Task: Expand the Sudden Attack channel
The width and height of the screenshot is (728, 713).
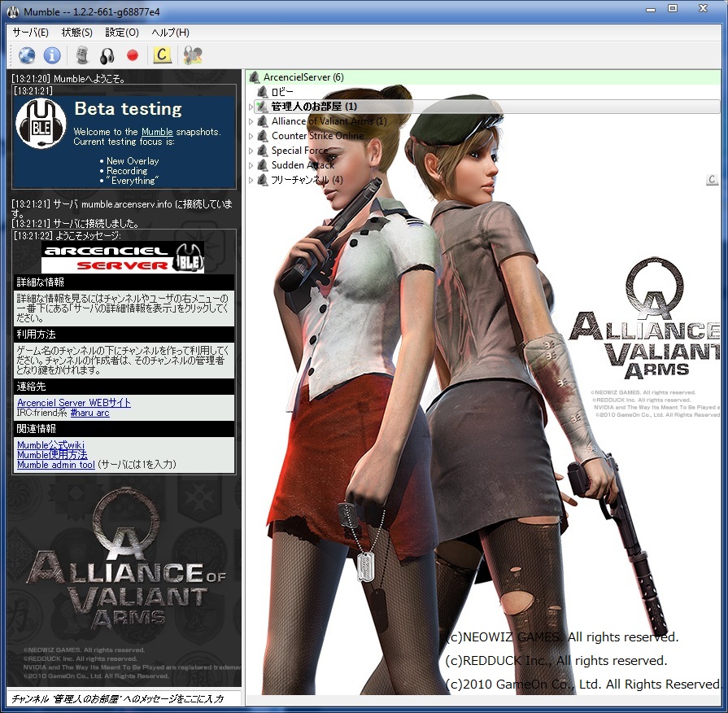Action: (251, 165)
